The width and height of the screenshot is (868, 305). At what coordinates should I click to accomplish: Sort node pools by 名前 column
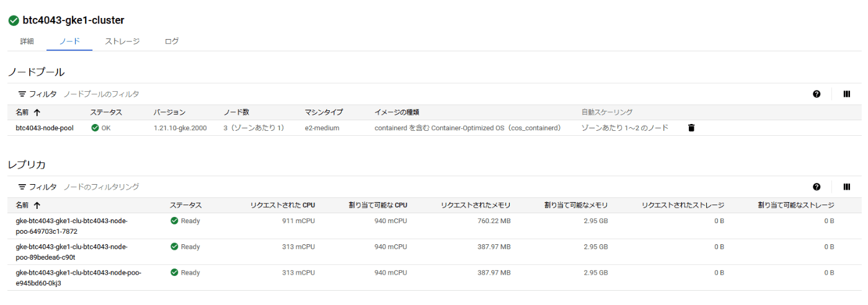coord(29,112)
